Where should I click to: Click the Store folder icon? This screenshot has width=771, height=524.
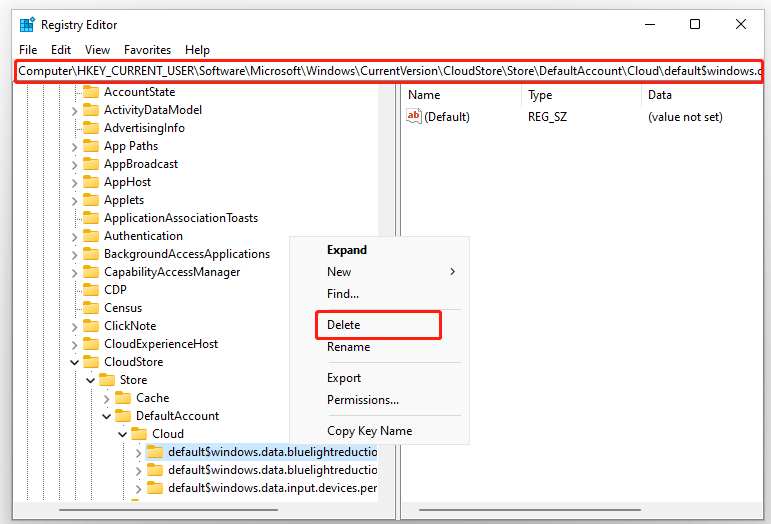[107, 379]
